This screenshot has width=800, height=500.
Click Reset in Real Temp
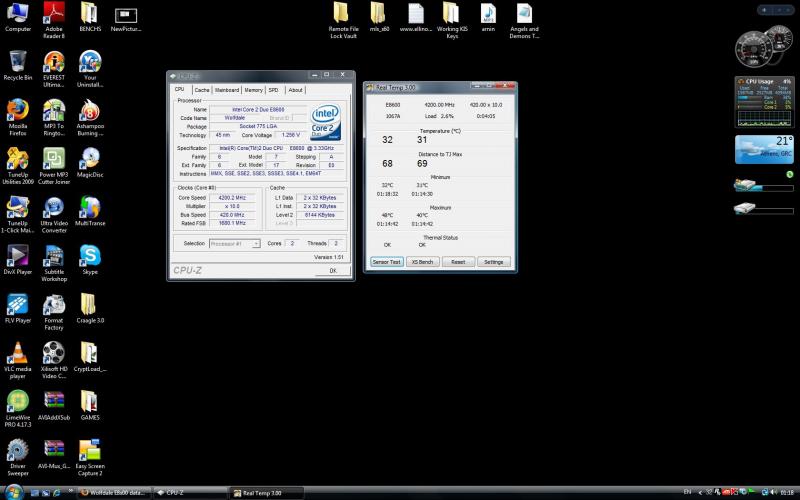[458, 262]
